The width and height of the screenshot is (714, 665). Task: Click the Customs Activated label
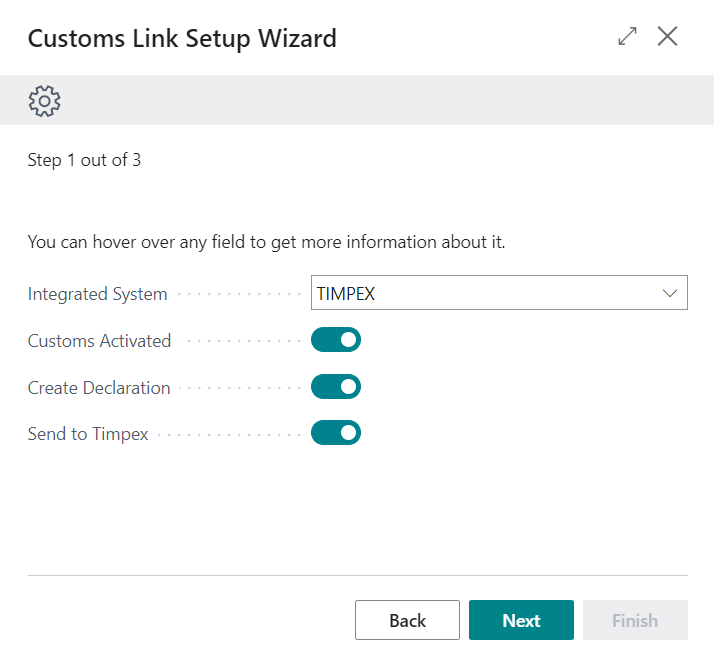(x=99, y=341)
